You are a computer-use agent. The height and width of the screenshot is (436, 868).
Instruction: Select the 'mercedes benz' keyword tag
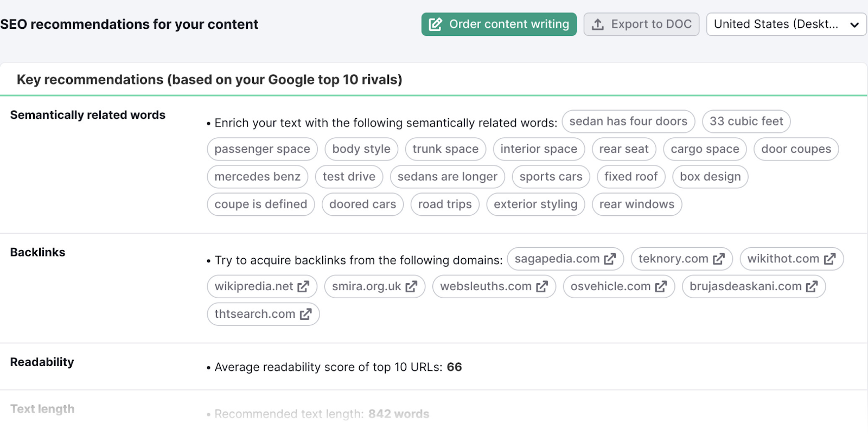click(x=258, y=177)
